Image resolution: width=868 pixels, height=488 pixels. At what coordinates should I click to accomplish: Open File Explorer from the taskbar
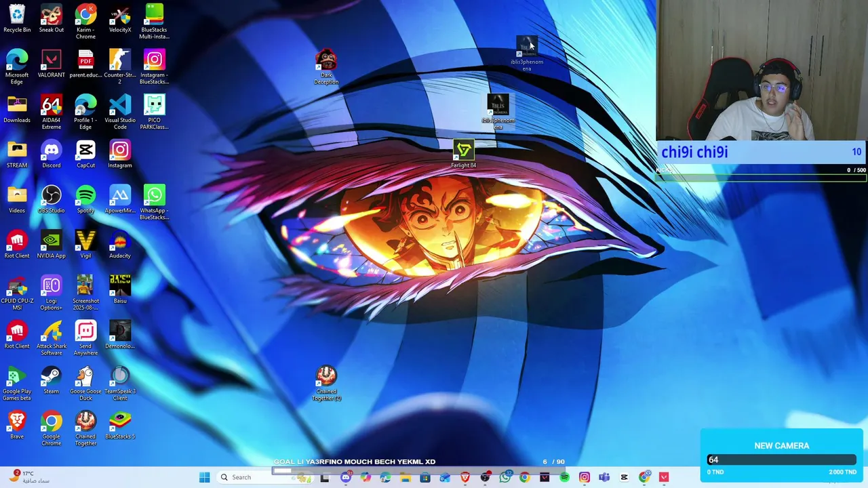(x=405, y=477)
